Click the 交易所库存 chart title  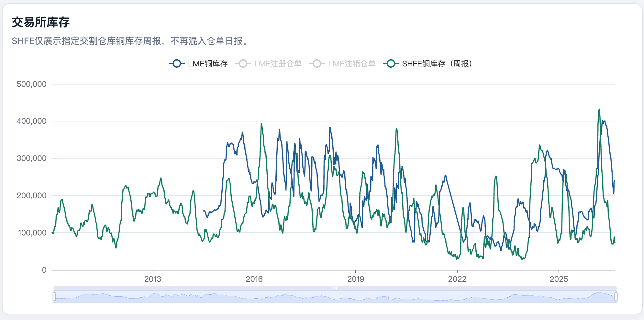pyautogui.click(x=41, y=22)
